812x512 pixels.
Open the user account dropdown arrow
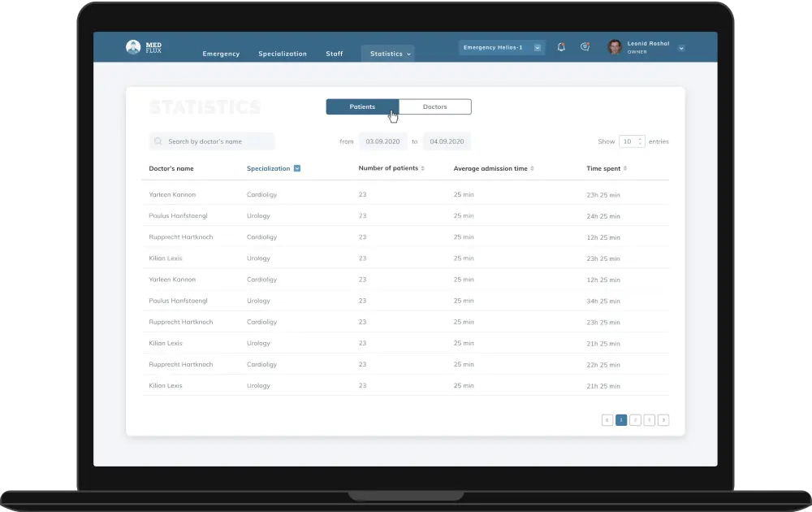pyautogui.click(x=680, y=47)
